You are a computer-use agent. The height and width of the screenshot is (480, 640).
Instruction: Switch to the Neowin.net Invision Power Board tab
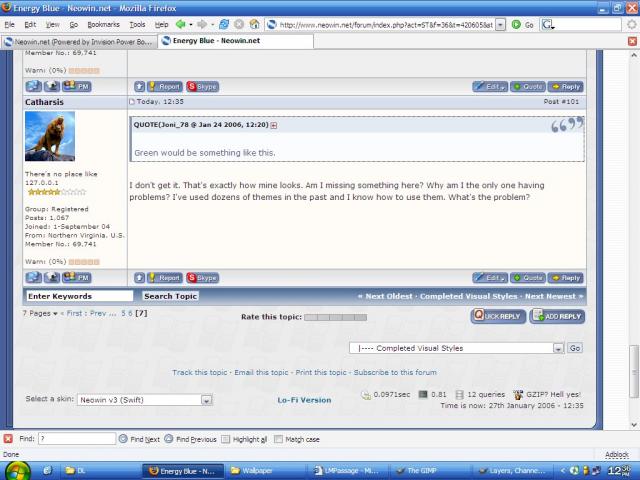pos(79,42)
